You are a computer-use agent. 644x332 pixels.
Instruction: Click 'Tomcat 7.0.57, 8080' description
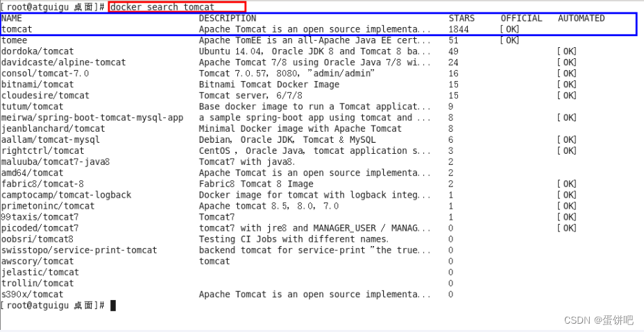coord(287,74)
